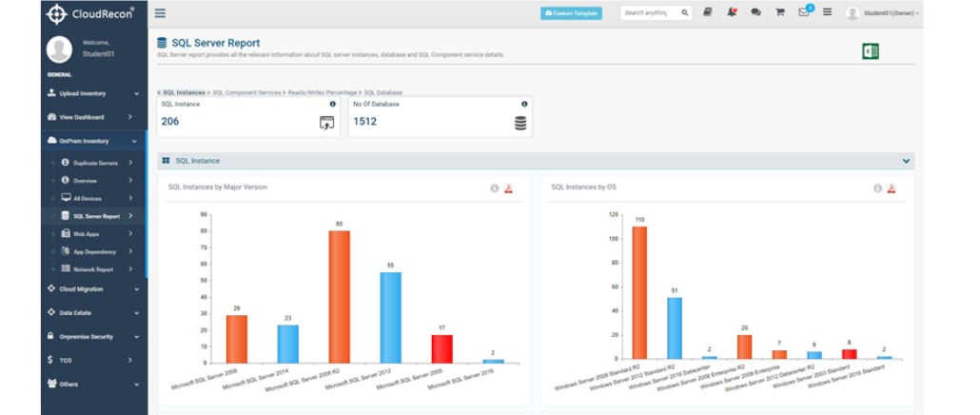Image resolution: width=980 pixels, height=415 pixels.
Task: Click chevron beside Duplicate Servers
Action: point(130,163)
